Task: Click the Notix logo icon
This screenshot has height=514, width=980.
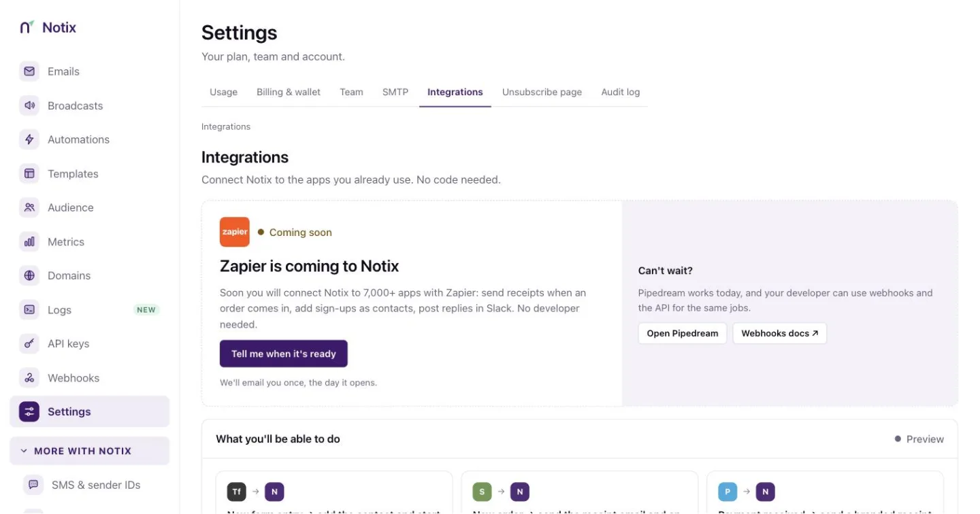Action: pos(27,27)
